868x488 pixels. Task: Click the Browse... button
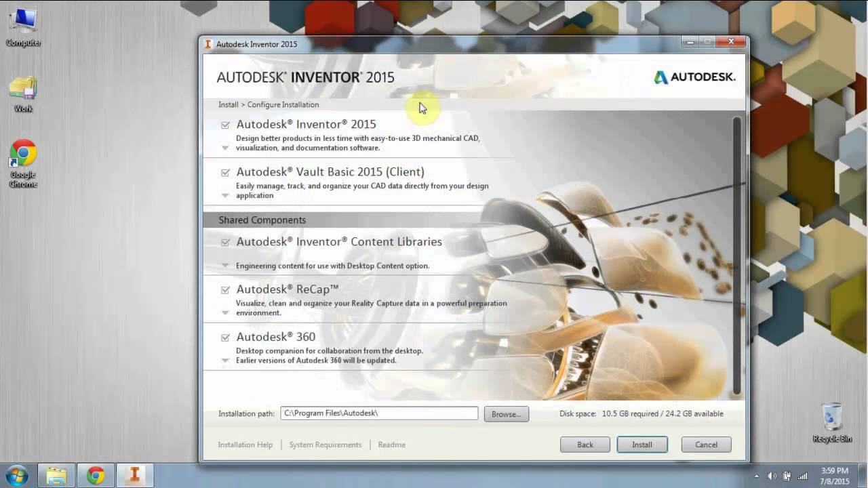[x=506, y=414]
